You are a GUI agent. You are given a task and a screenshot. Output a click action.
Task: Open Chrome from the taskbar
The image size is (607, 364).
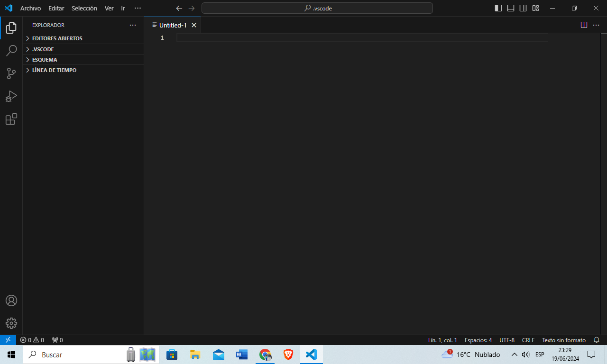pyautogui.click(x=265, y=355)
